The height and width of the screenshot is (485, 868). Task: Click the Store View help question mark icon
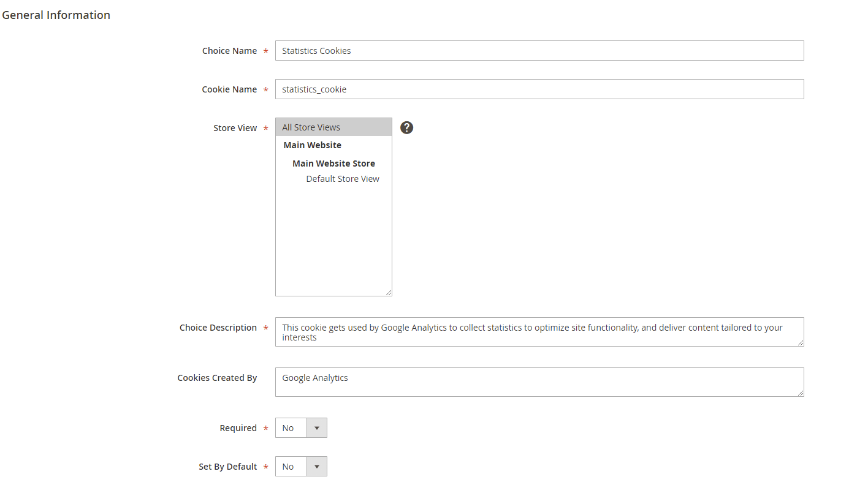tap(406, 127)
